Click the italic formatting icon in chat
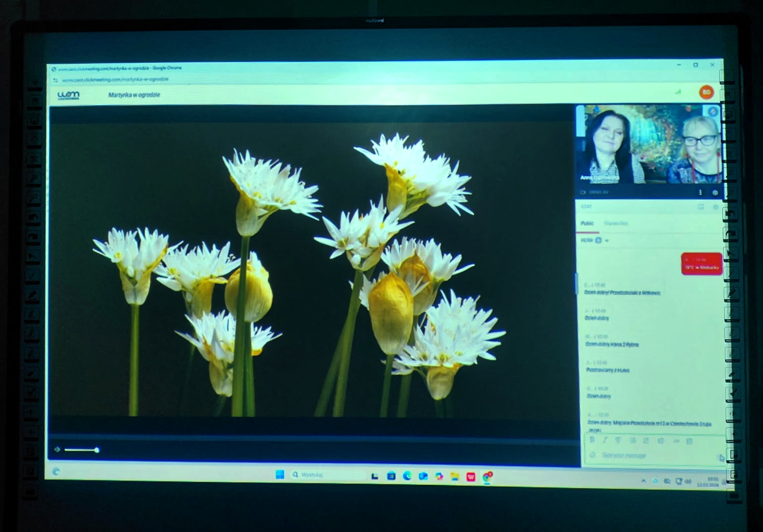This screenshot has width=763, height=532. pos(605,440)
